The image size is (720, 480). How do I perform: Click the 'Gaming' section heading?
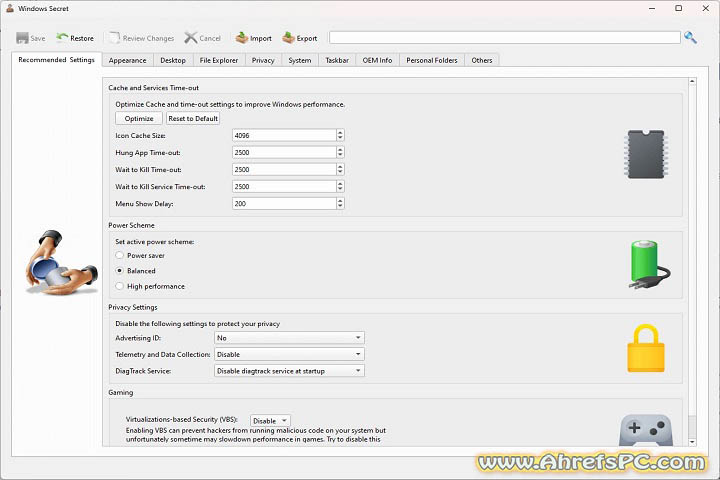tap(121, 392)
